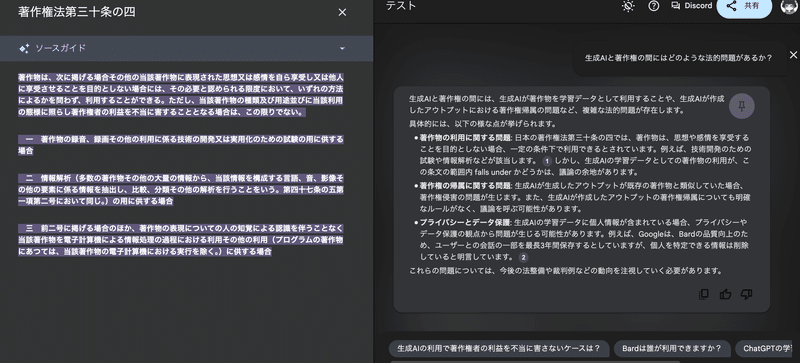Click the line 具体的には、以下の様な点が挙げられます
Viewport: 800px width, 363px height.
click(x=482, y=124)
